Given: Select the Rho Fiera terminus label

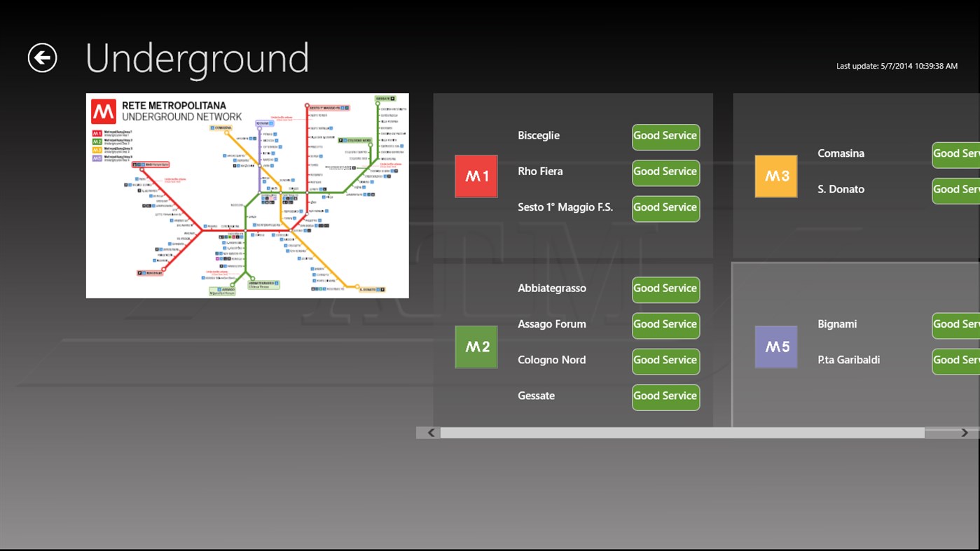Looking at the screenshot, I should 540,171.
